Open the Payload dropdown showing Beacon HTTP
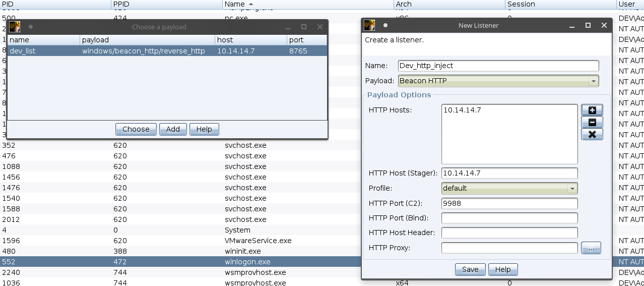 click(x=498, y=81)
